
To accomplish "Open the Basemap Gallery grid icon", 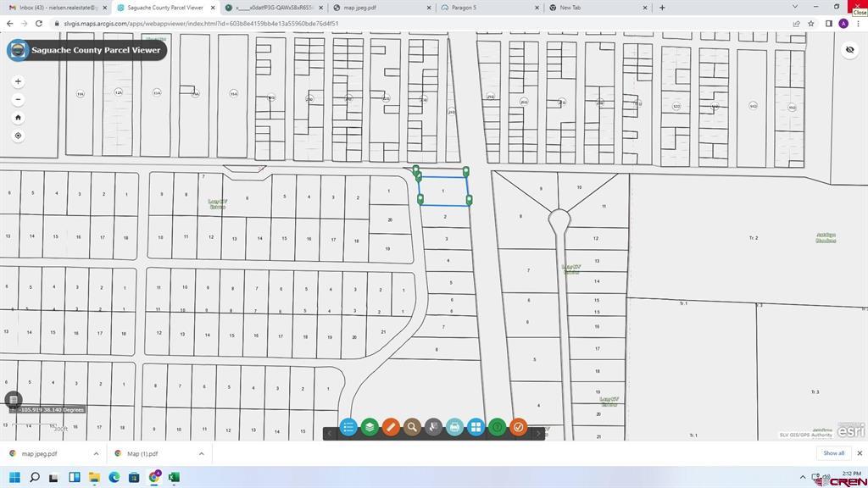I will [x=476, y=428].
